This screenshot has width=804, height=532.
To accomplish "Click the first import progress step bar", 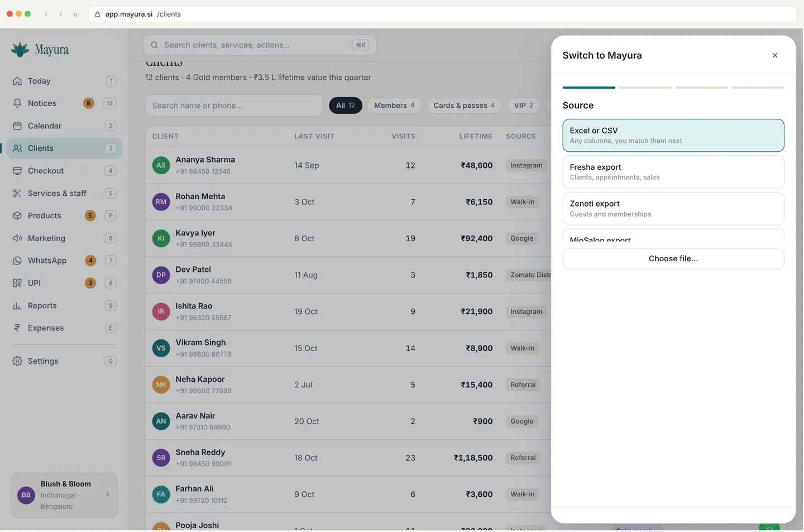I will click(589, 88).
